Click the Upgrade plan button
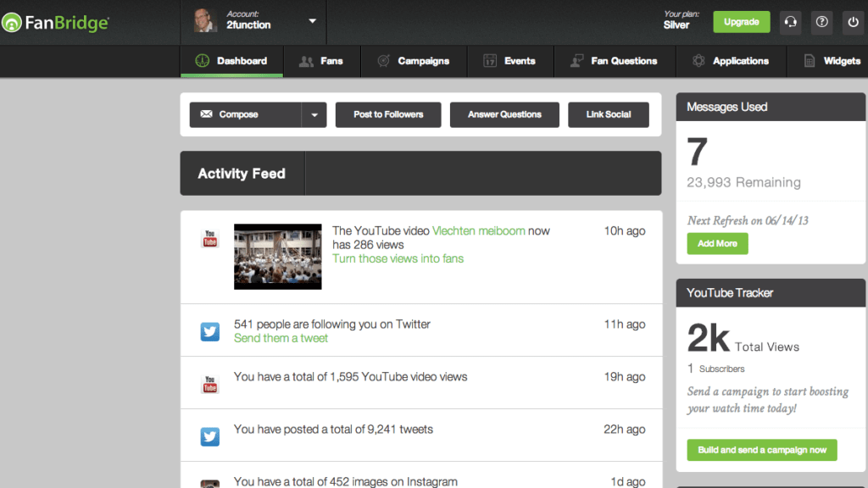Viewport: 868px width, 488px height. [741, 22]
